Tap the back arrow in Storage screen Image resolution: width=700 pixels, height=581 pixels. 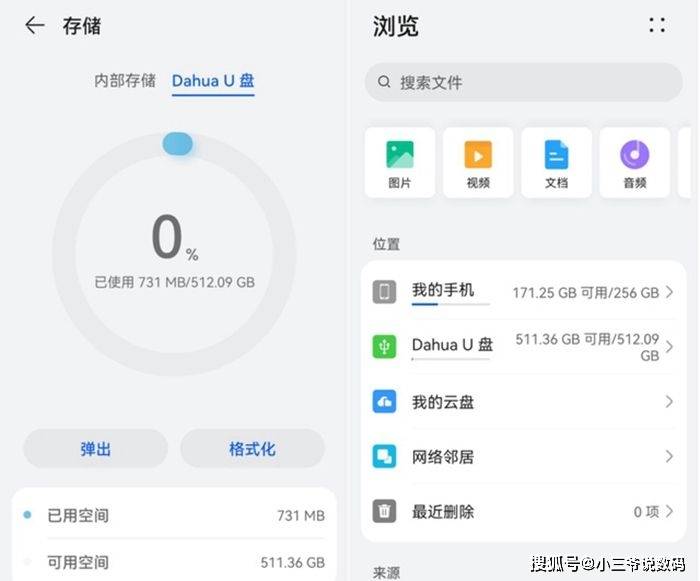pyautogui.click(x=34, y=25)
